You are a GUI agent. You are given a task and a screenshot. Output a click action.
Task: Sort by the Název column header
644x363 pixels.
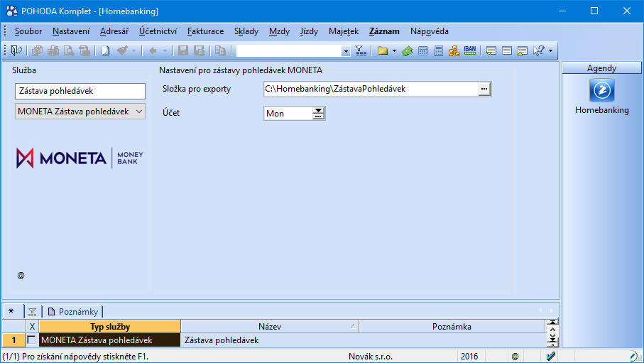click(270, 326)
